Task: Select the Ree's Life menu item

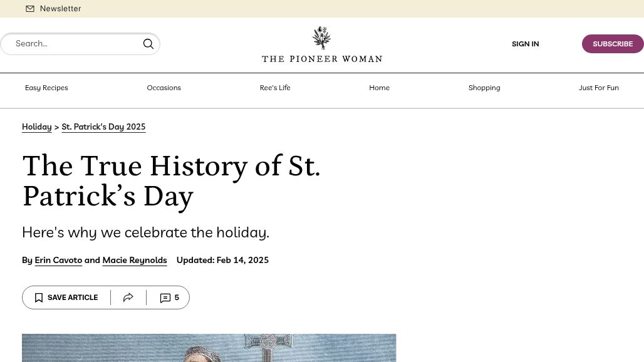Action: pos(275,88)
